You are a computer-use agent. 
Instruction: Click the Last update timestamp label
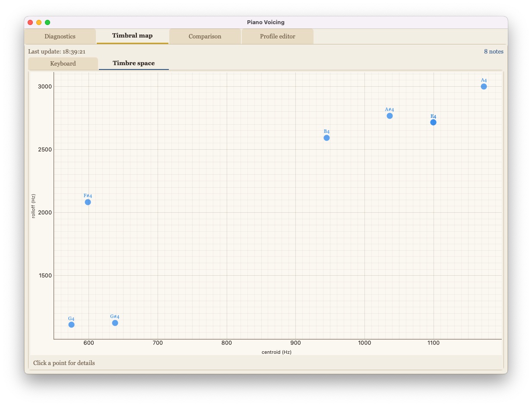pos(57,51)
